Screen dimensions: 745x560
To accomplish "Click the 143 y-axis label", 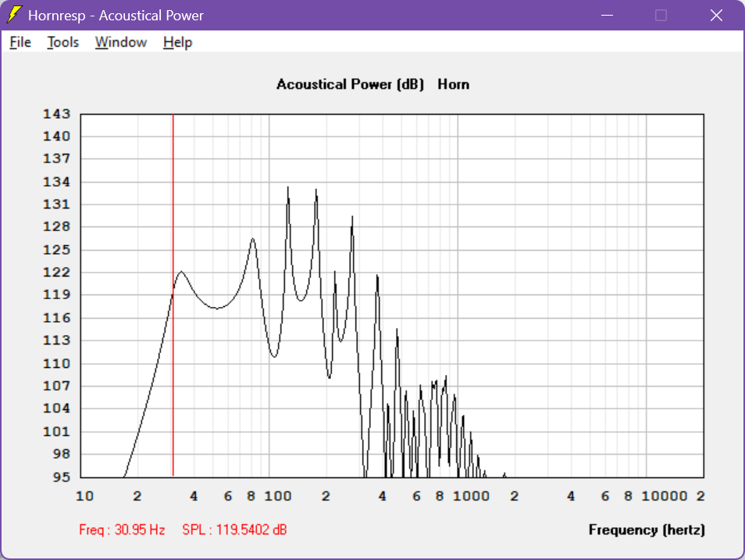I will (x=56, y=114).
